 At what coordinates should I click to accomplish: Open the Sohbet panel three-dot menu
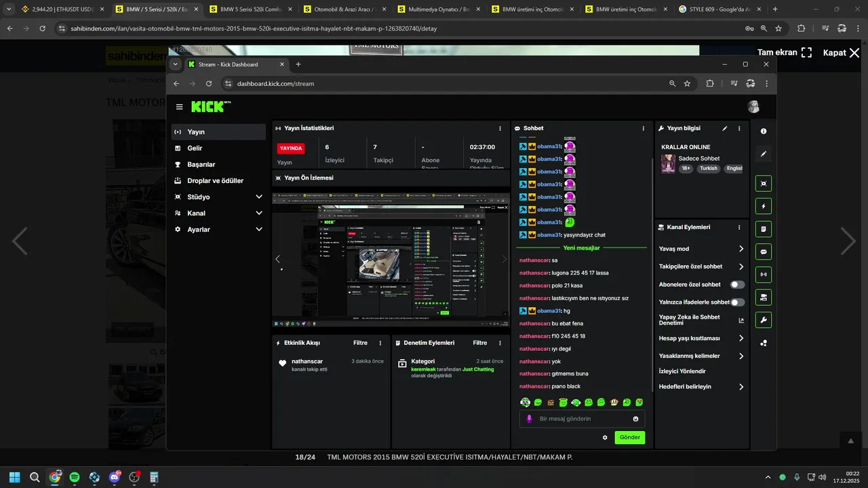644,128
